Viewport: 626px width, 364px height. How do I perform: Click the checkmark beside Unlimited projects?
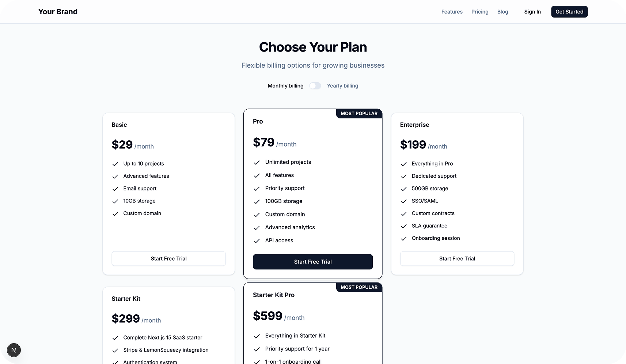(x=257, y=162)
